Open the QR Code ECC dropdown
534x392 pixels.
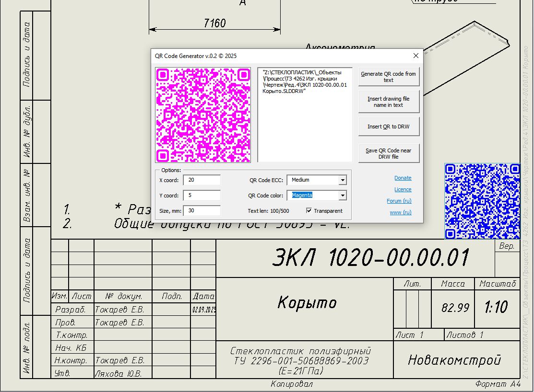pyautogui.click(x=342, y=180)
